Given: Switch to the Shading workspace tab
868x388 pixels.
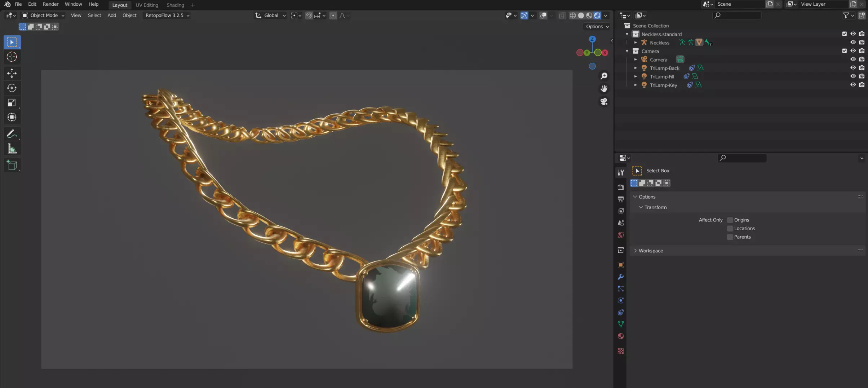Looking at the screenshot, I should point(175,5).
